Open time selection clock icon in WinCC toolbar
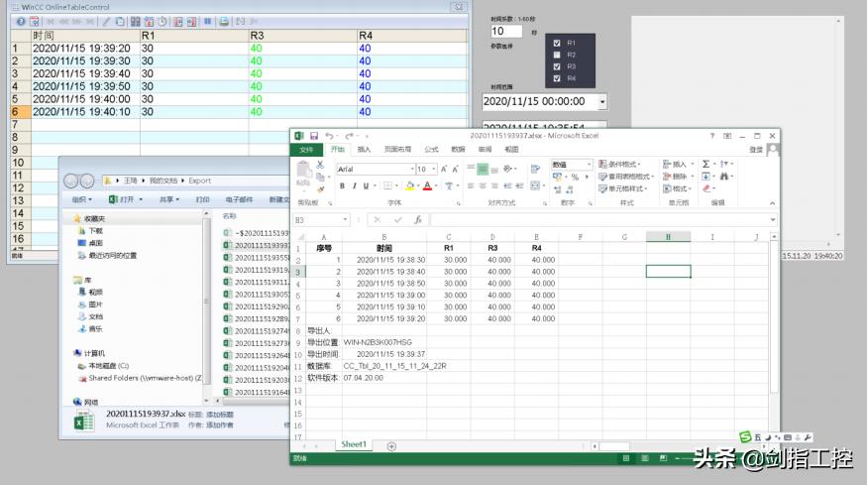 [163, 22]
